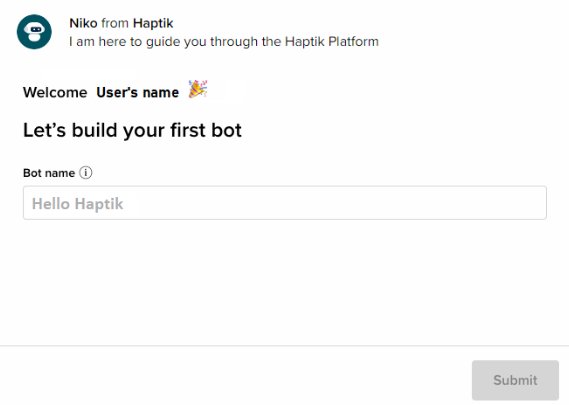Click the Niko robot avatar icon
569x405 pixels.
point(34,32)
